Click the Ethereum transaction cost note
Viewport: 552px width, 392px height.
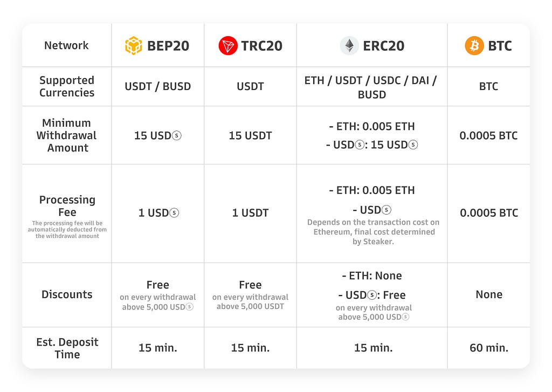[x=373, y=232]
